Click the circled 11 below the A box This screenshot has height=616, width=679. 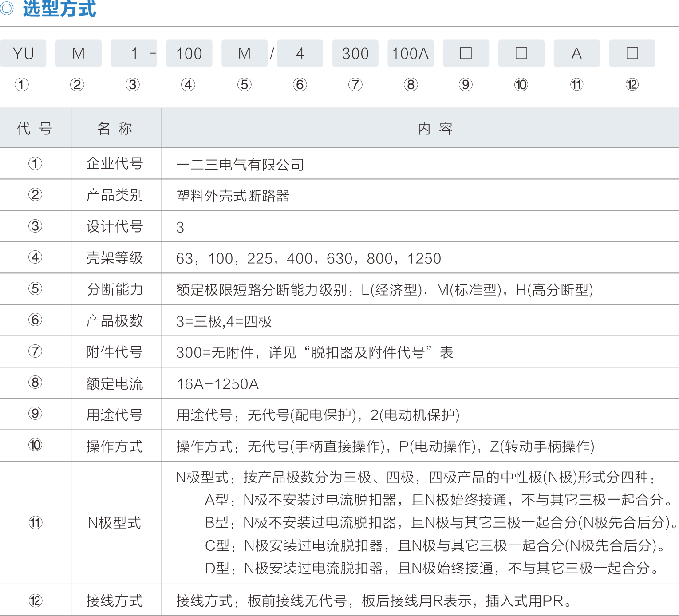[576, 84]
